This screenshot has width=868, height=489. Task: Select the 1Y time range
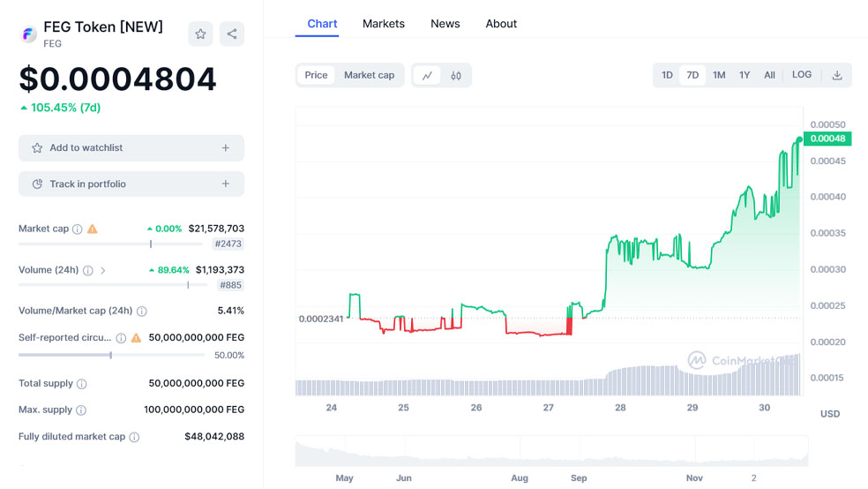tap(745, 76)
